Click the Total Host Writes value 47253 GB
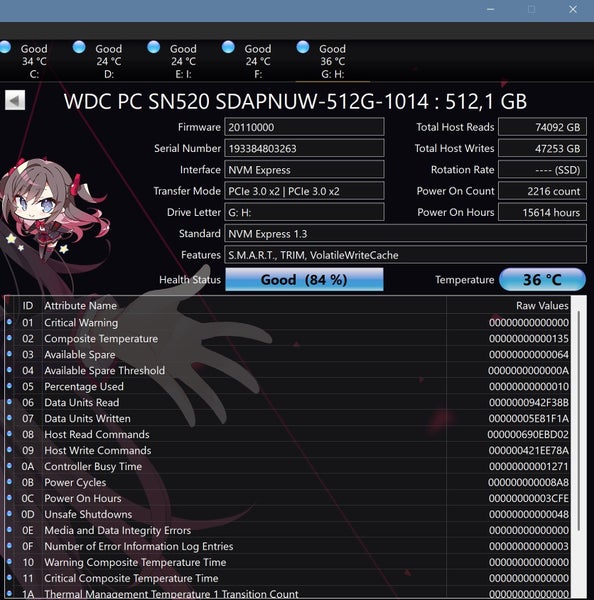Screen dimensions: 594x600 point(542,148)
